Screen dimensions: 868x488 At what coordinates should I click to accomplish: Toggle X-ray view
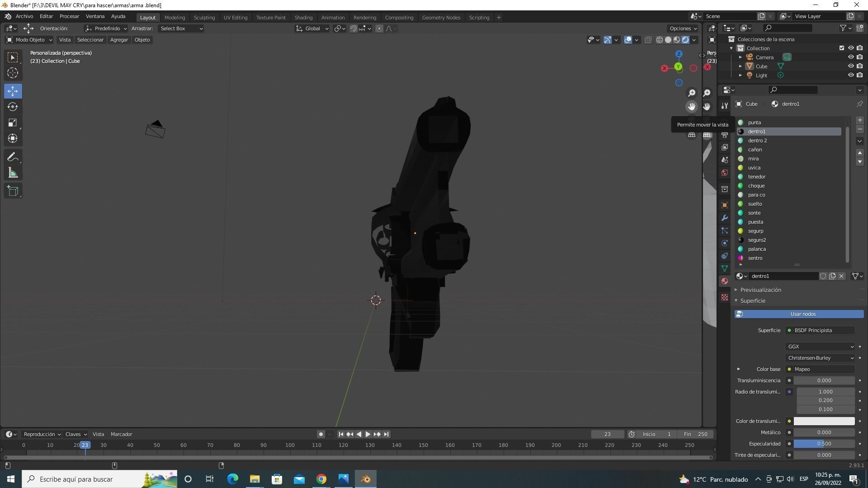(x=648, y=40)
